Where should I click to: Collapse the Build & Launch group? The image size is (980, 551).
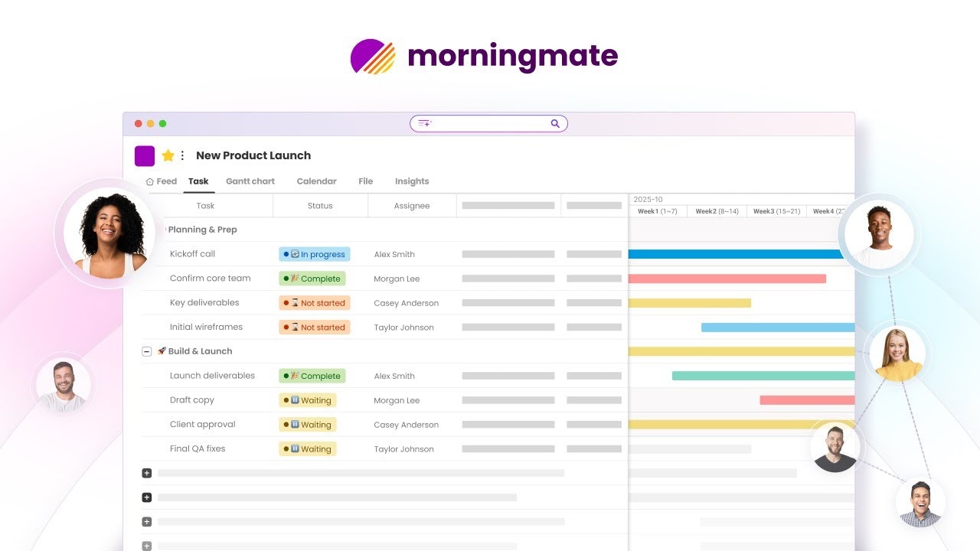click(147, 351)
